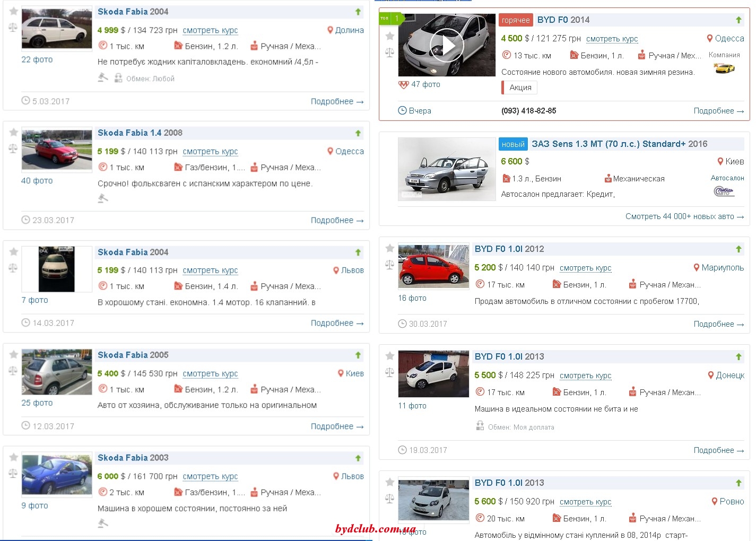
Task: Star the Skoda Fabia 2005 Киев listing
Action: click(x=13, y=354)
